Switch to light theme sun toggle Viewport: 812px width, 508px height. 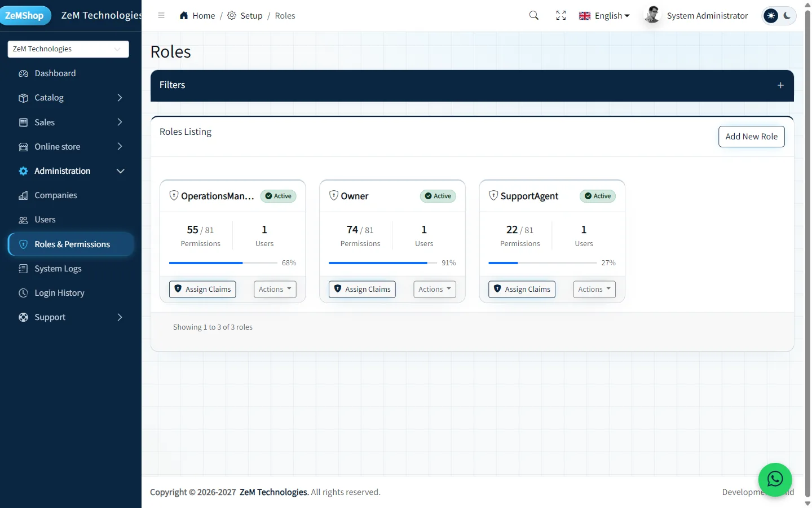[771, 15]
